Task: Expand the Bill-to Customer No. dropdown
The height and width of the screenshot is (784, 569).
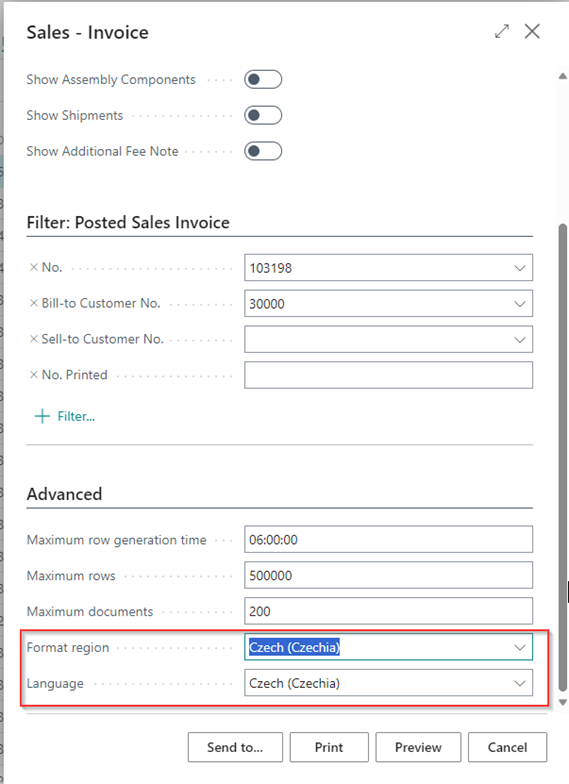Action: click(x=520, y=304)
